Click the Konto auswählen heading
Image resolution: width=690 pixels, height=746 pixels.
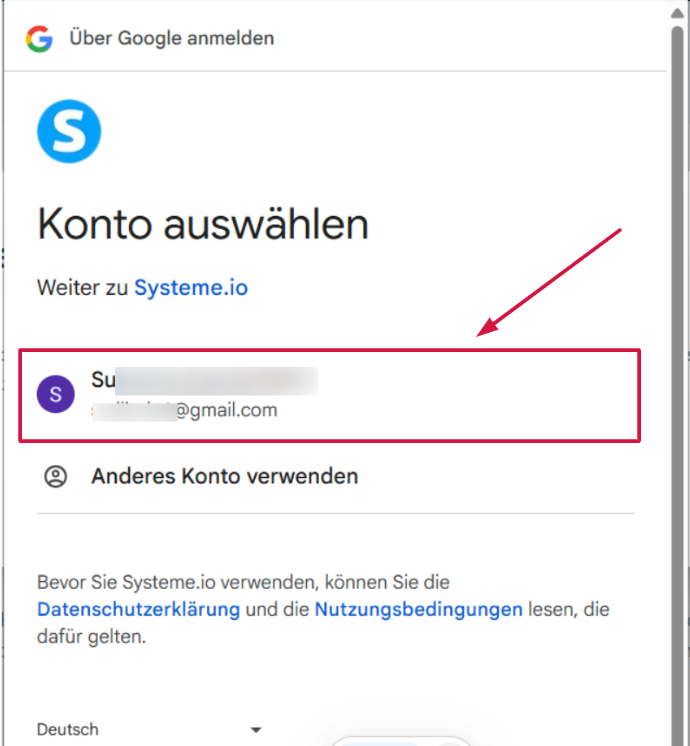pyautogui.click(x=203, y=224)
